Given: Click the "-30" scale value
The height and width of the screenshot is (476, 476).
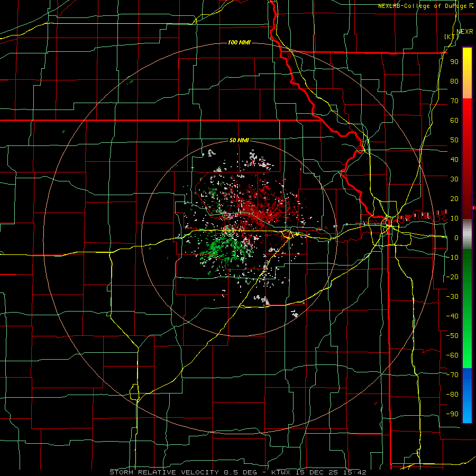Looking at the screenshot, I should [x=452, y=297].
